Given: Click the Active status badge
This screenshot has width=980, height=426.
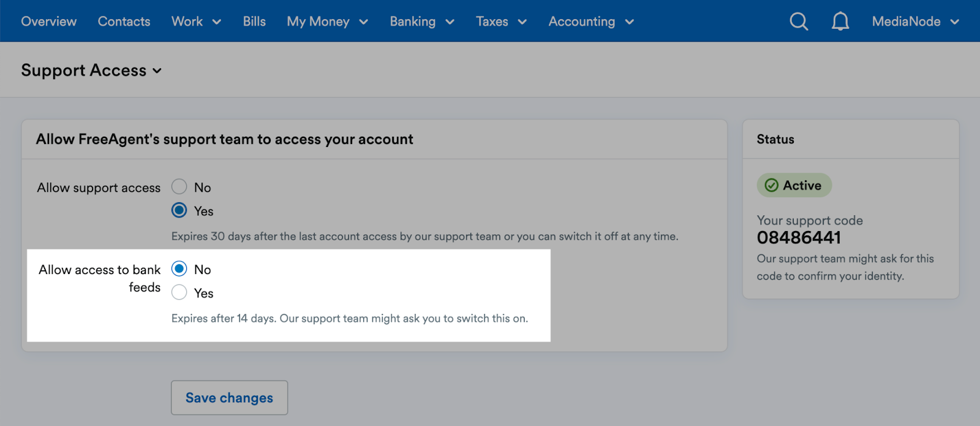Looking at the screenshot, I should pos(794,185).
